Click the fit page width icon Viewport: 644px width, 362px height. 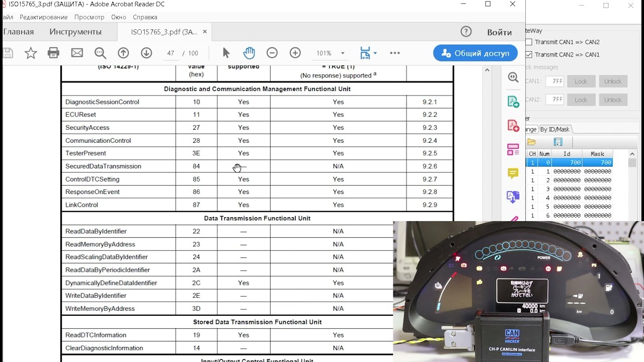pyautogui.click(x=365, y=53)
